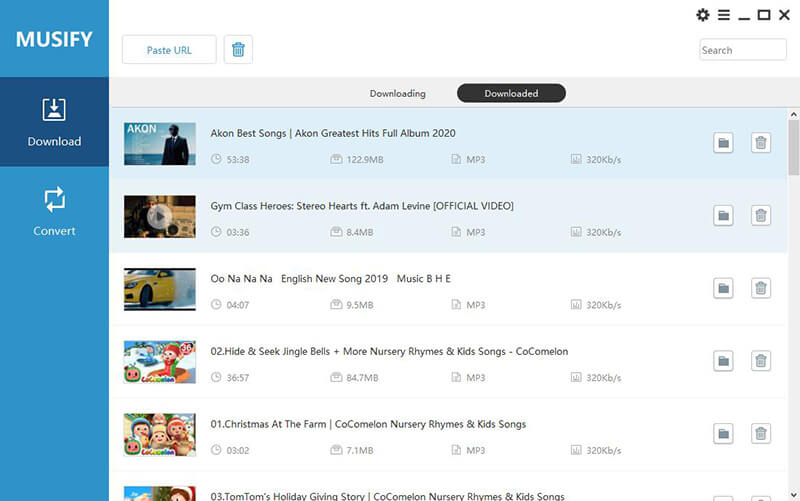Viewport: 800px width, 501px height.
Task: Play the Gym Class Heroes thumbnail
Action: click(160, 216)
